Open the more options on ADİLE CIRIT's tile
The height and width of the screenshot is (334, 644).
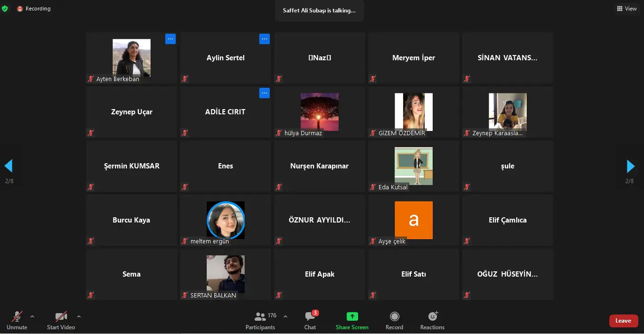(x=265, y=93)
